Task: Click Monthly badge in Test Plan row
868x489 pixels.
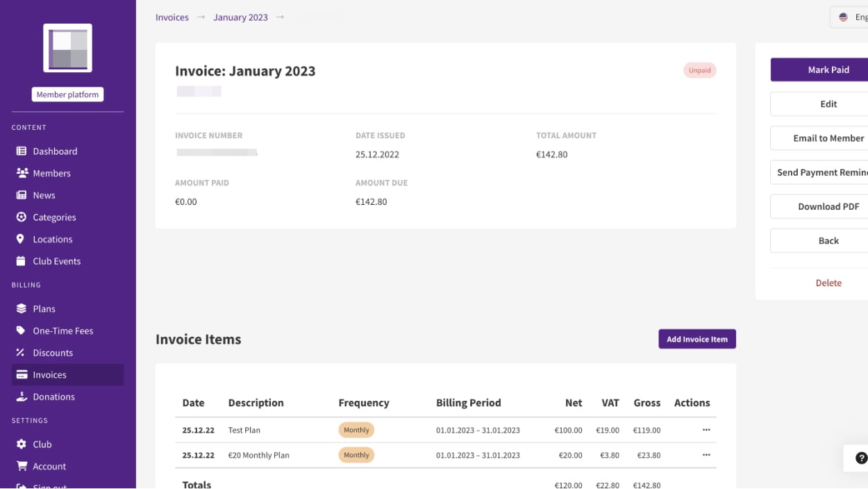Action: click(356, 430)
